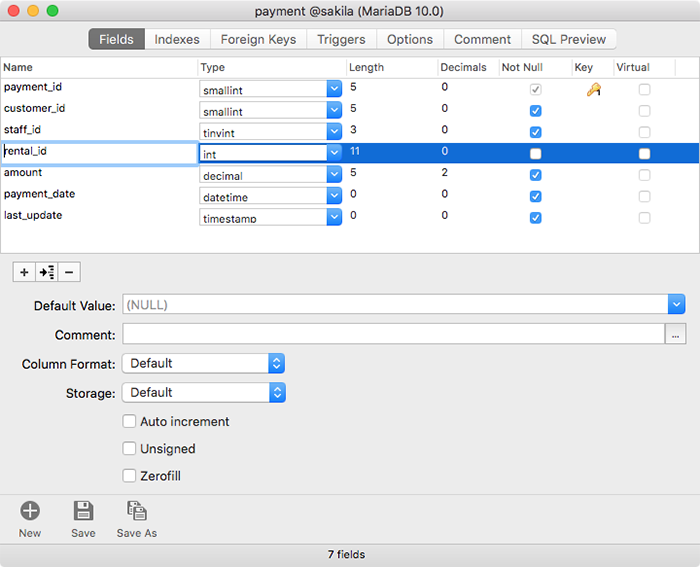Click the length value 11 of rental_id
This screenshot has width=700, height=567.
(x=355, y=151)
